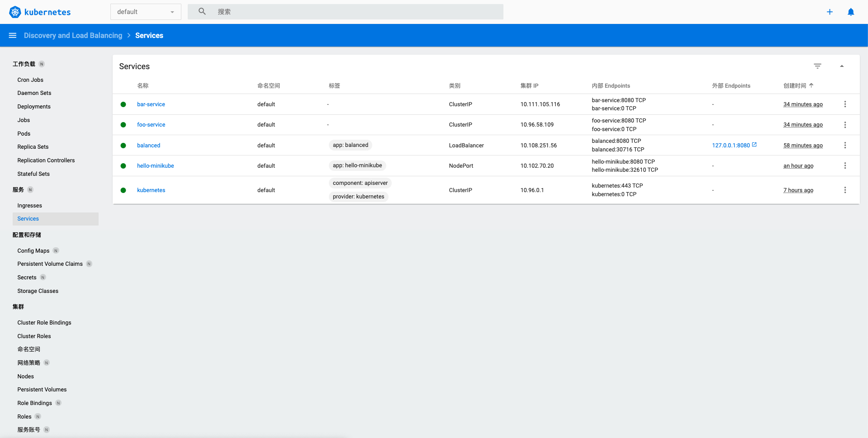Go to Cron Jobs in sidebar

tap(30, 80)
